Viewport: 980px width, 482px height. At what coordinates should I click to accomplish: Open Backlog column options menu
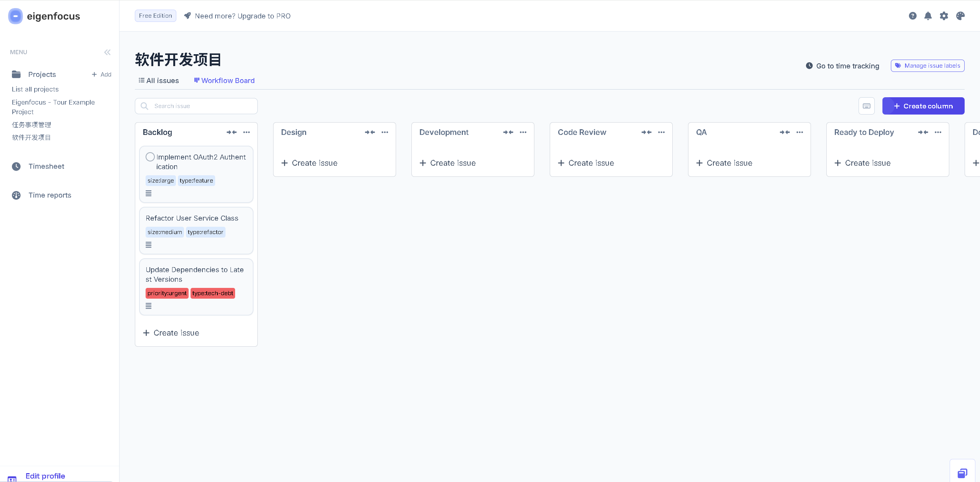click(247, 132)
